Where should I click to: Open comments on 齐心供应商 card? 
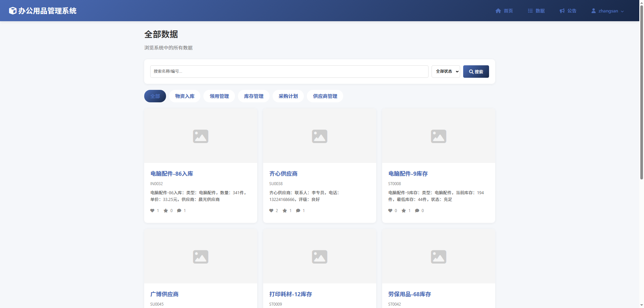point(298,211)
